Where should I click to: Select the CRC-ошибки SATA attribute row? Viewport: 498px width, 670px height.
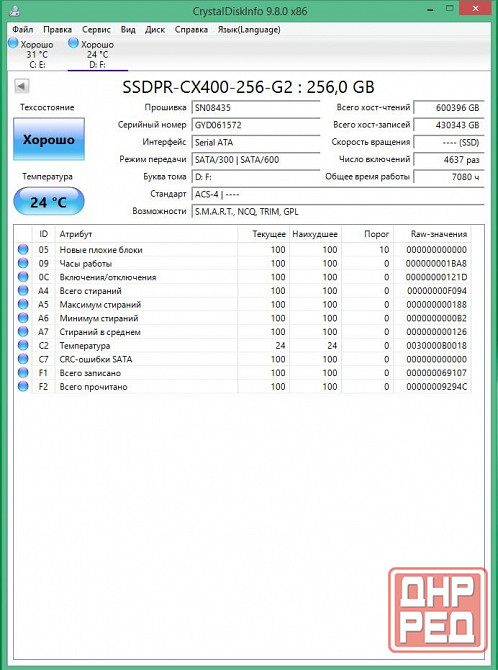point(243,359)
